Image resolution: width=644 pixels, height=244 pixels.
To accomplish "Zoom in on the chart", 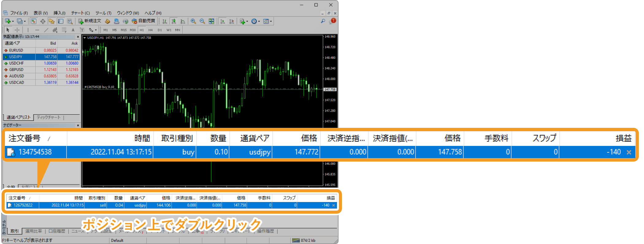I will coord(193,21).
